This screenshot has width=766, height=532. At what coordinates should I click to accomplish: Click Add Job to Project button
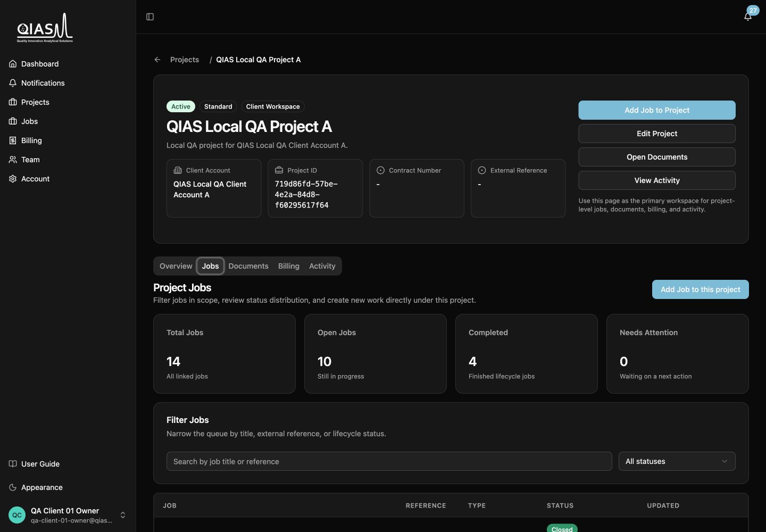657,110
